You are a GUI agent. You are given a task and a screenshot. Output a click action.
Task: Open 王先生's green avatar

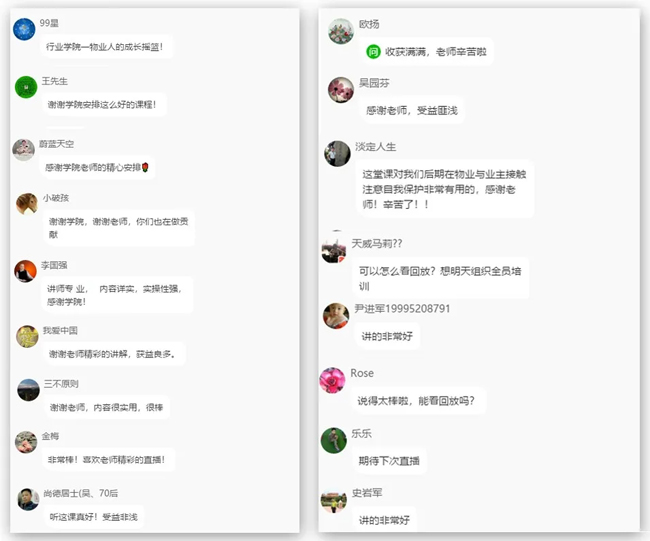coord(26,87)
